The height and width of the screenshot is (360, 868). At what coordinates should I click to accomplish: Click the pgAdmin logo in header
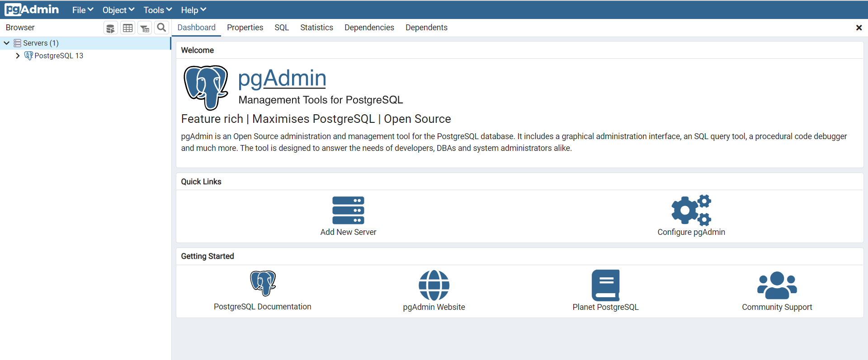click(x=32, y=9)
